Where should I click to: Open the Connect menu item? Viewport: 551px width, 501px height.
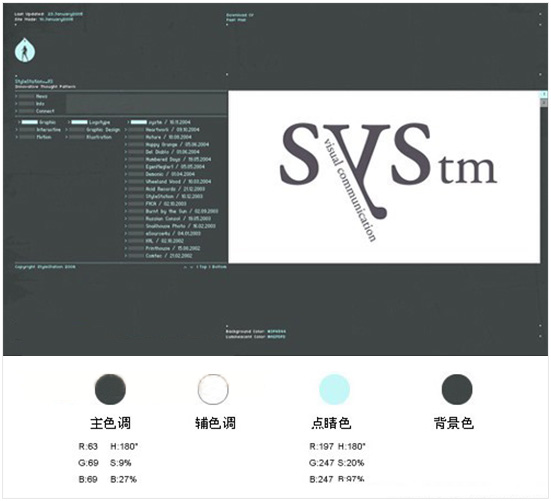click(x=45, y=111)
